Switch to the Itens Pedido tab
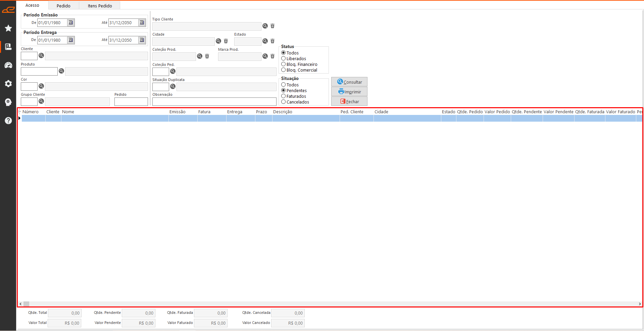This screenshot has height=331, width=644. 100,6
